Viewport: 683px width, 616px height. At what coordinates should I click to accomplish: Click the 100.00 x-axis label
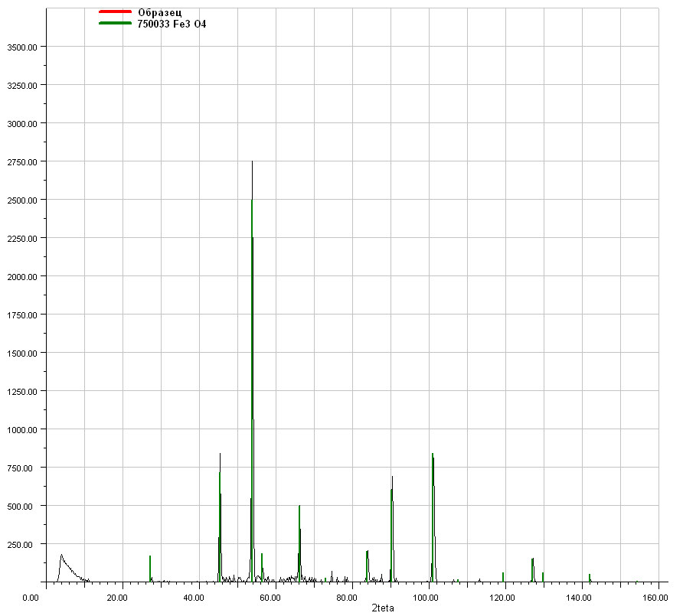(425, 598)
